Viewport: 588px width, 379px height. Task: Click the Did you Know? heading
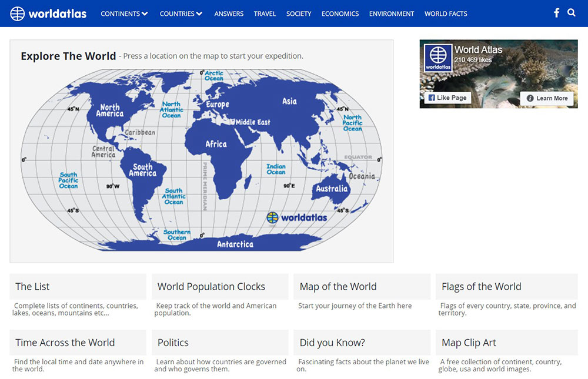pos(332,343)
